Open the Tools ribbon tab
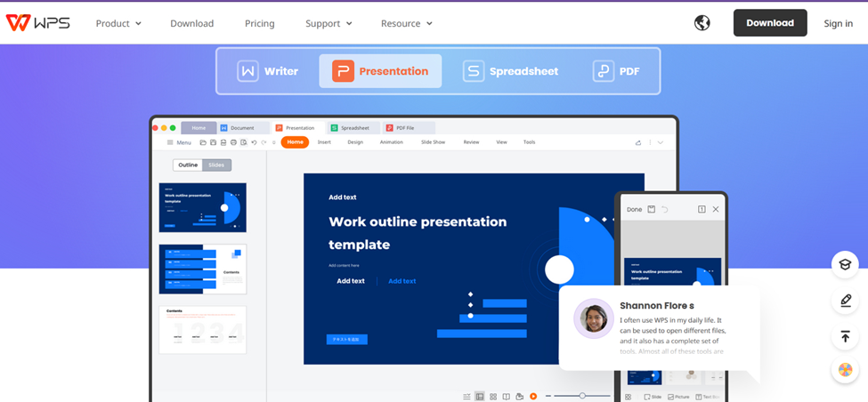 pos(529,142)
